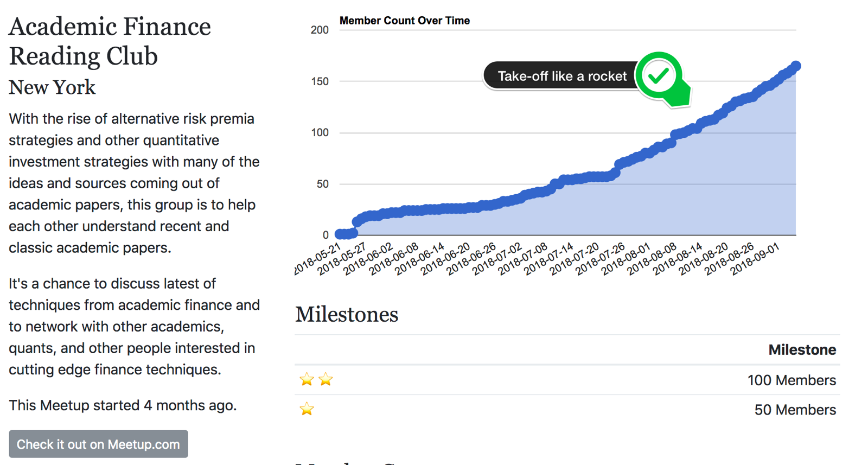The image size is (868, 465).
Task: Click the single star beside 50 Members
Action: [x=307, y=409]
